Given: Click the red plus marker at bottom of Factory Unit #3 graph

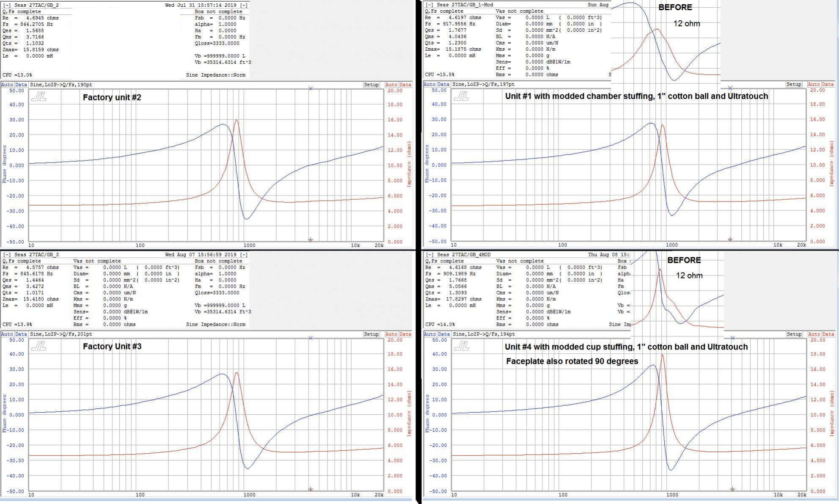Looking at the screenshot, I should (311, 489).
